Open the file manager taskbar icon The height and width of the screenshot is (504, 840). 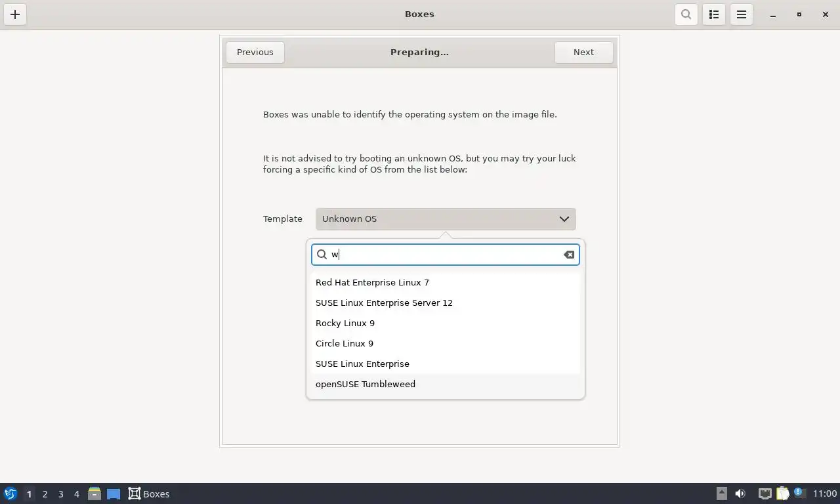point(94,493)
